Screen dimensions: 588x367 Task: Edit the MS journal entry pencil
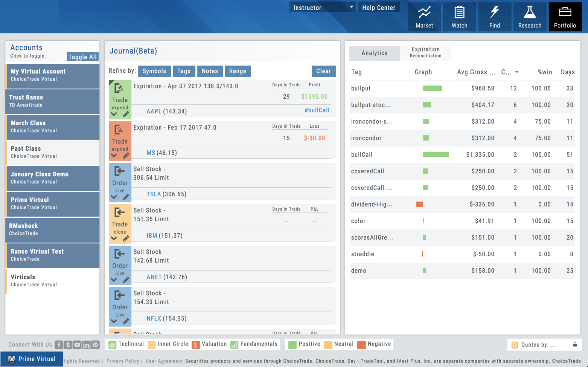pos(126,156)
